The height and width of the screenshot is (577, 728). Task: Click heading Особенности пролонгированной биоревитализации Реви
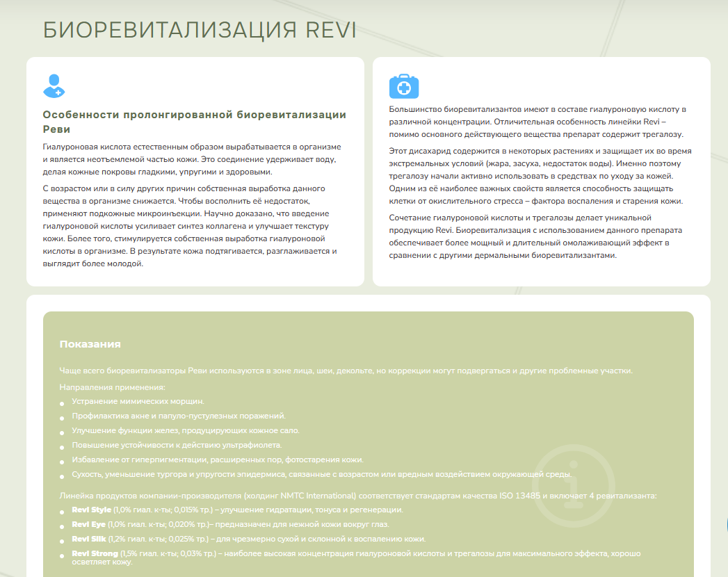point(195,122)
